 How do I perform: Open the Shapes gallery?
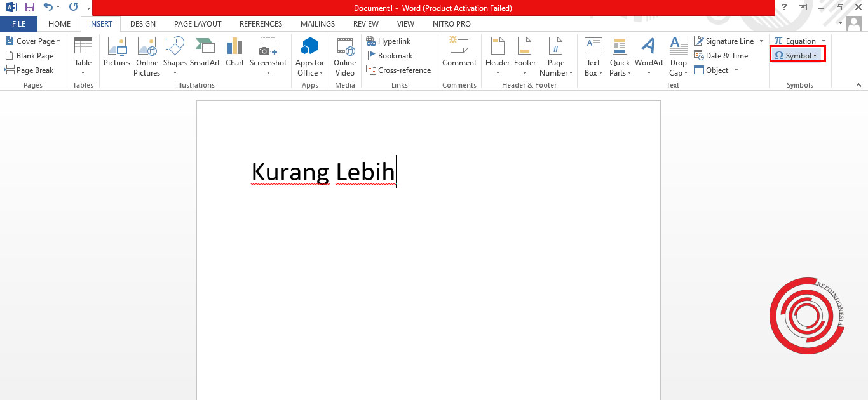(175, 56)
